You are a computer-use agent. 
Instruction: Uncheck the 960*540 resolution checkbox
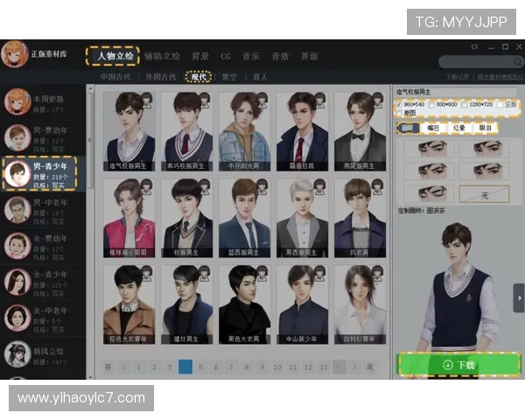tap(399, 104)
